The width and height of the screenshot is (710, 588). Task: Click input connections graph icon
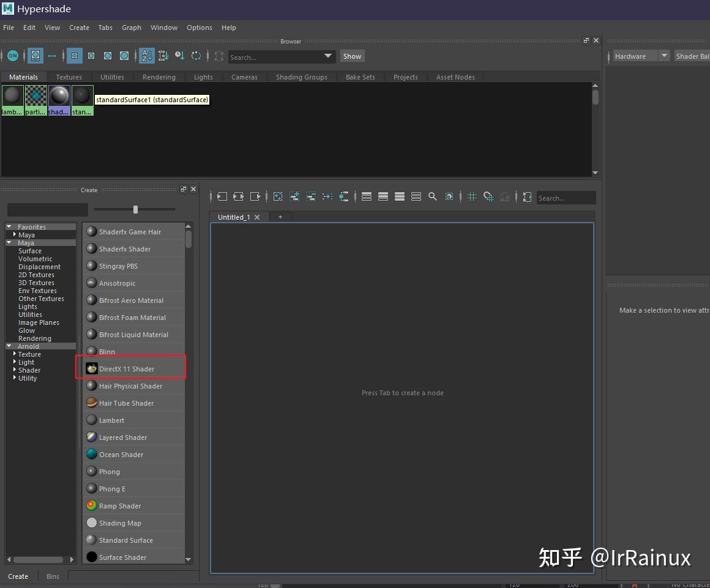tap(222, 196)
